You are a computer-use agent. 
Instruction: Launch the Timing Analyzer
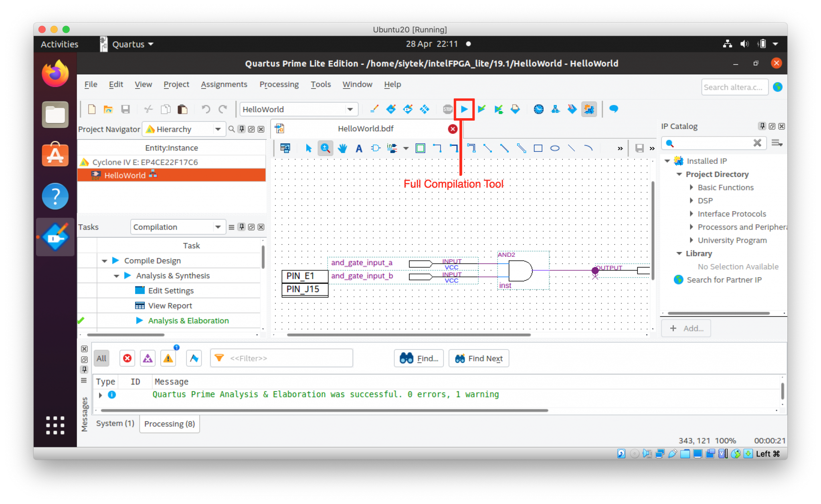pos(539,109)
